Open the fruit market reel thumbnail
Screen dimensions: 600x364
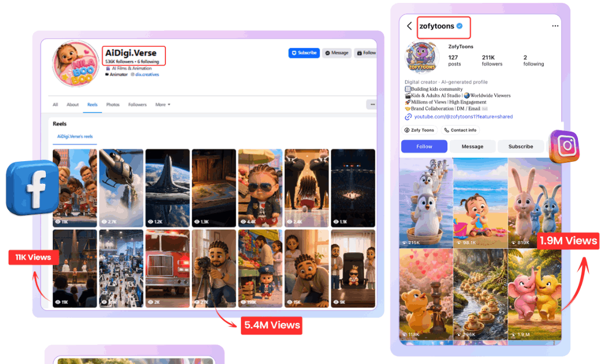click(x=260, y=268)
